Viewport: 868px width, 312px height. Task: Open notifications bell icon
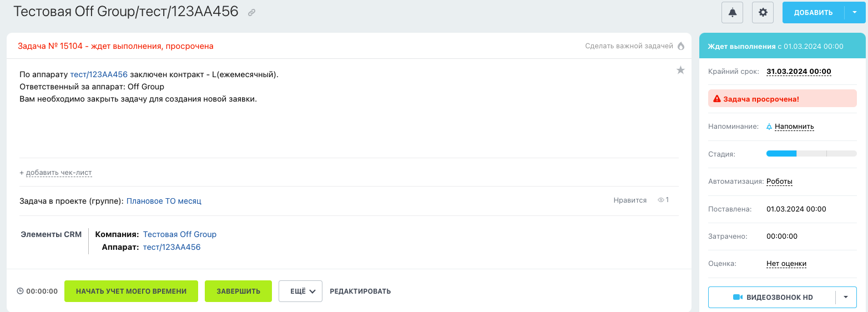[733, 12]
